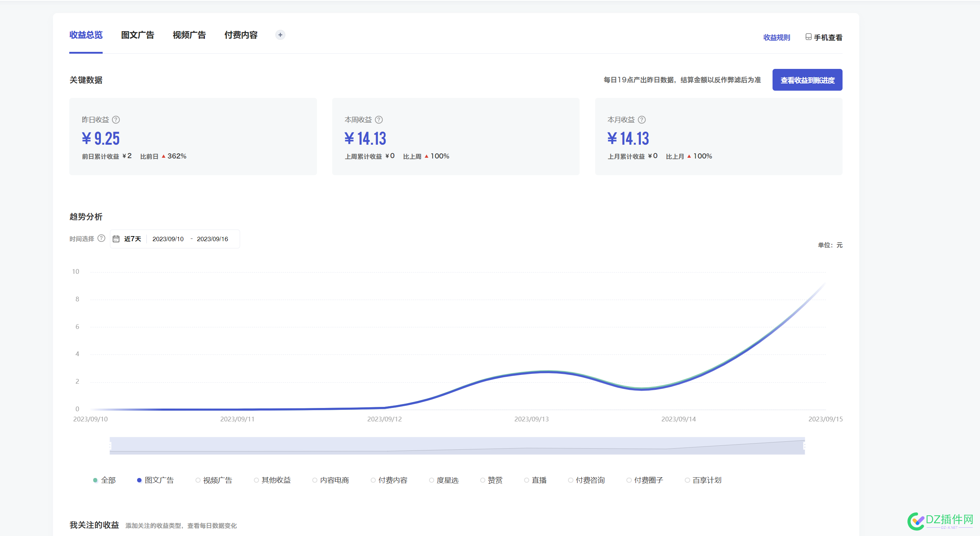
Task: Click the left handle of chart zoom slider
Action: pyautogui.click(x=110, y=445)
